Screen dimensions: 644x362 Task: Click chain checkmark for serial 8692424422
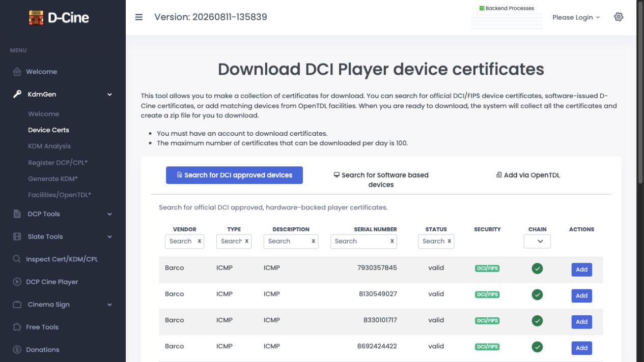tap(537, 347)
